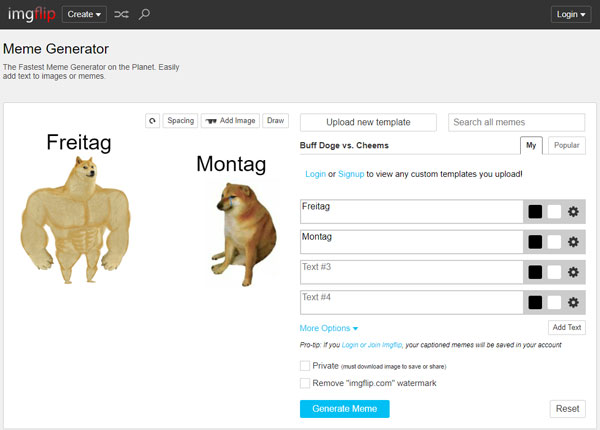Expand More Options

[328, 328]
